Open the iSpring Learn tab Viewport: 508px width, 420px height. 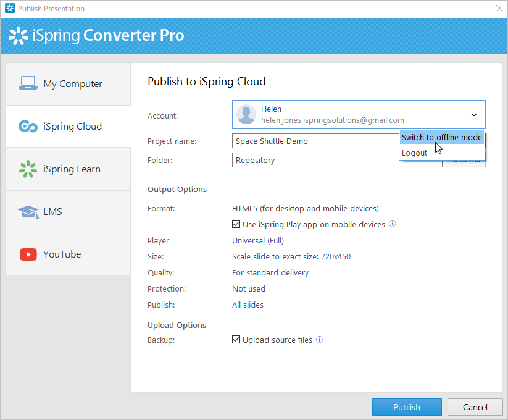(x=69, y=169)
